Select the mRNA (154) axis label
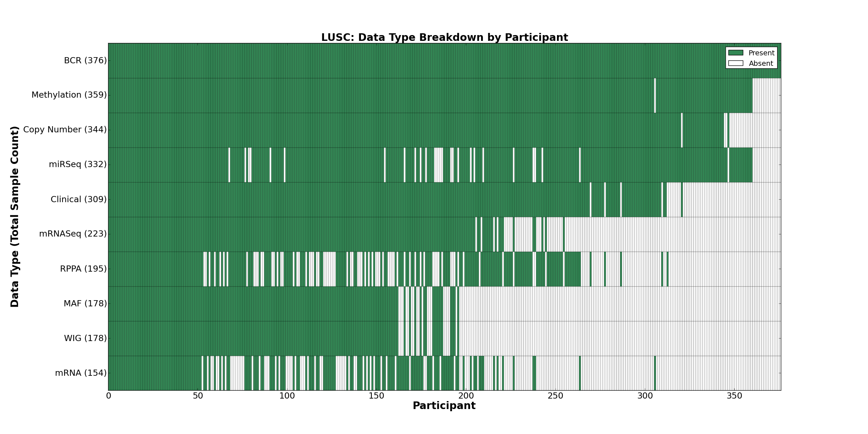Screen dimensions: 868x434 (x=81, y=373)
